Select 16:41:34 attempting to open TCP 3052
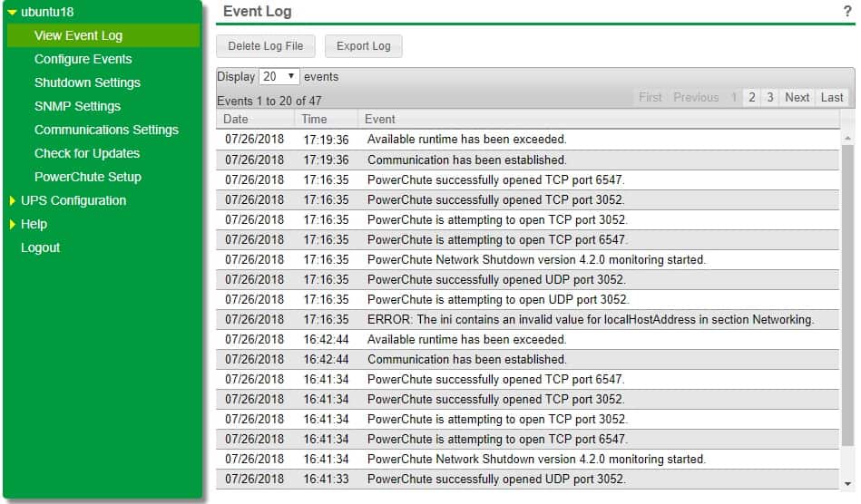This screenshot has width=861, height=504. [528, 419]
